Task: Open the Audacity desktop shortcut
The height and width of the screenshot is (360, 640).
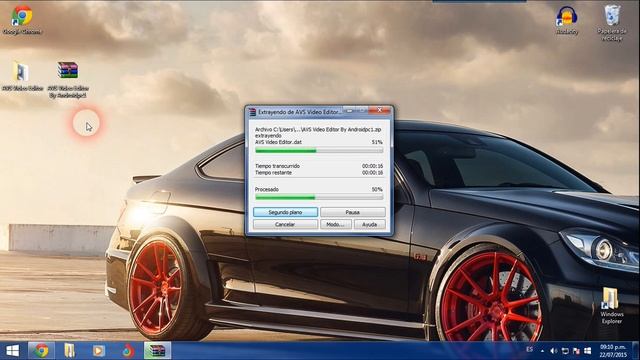Action: pos(567,20)
